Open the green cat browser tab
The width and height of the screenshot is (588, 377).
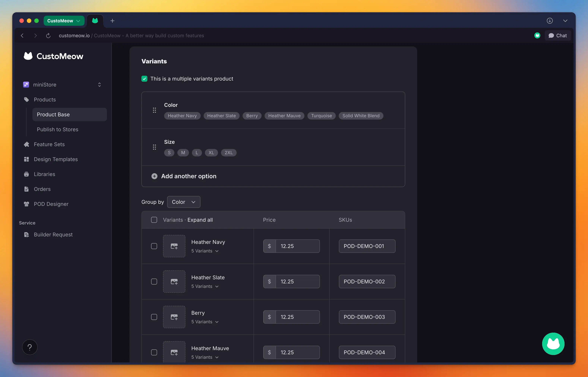pos(95,21)
